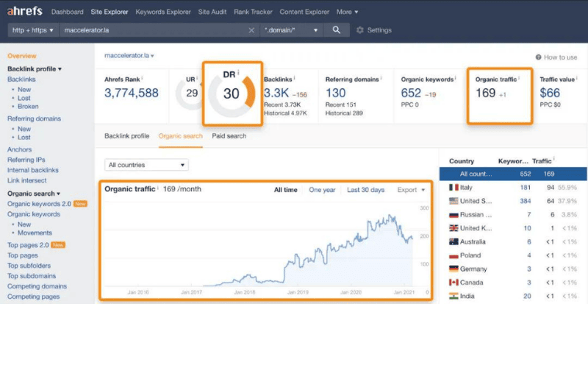Click Referring domains value 130
This screenshot has height=368, width=588.
tap(335, 93)
